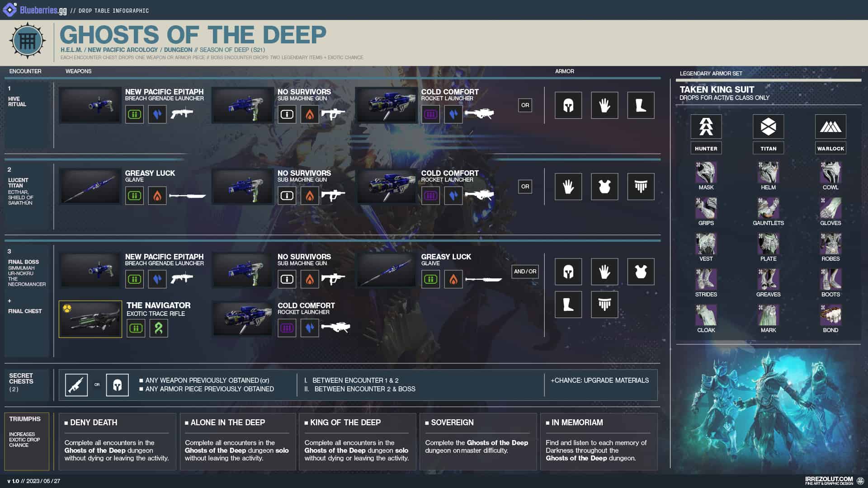
Task: Select the Cold Comfort thumbnail in Lucent Titan row
Action: (386, 187)
